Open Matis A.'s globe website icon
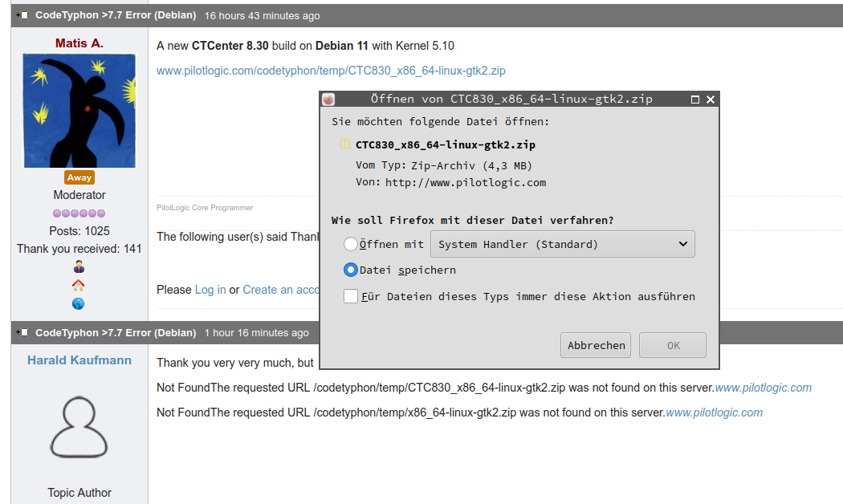The image size is (843, 504). 79,303
